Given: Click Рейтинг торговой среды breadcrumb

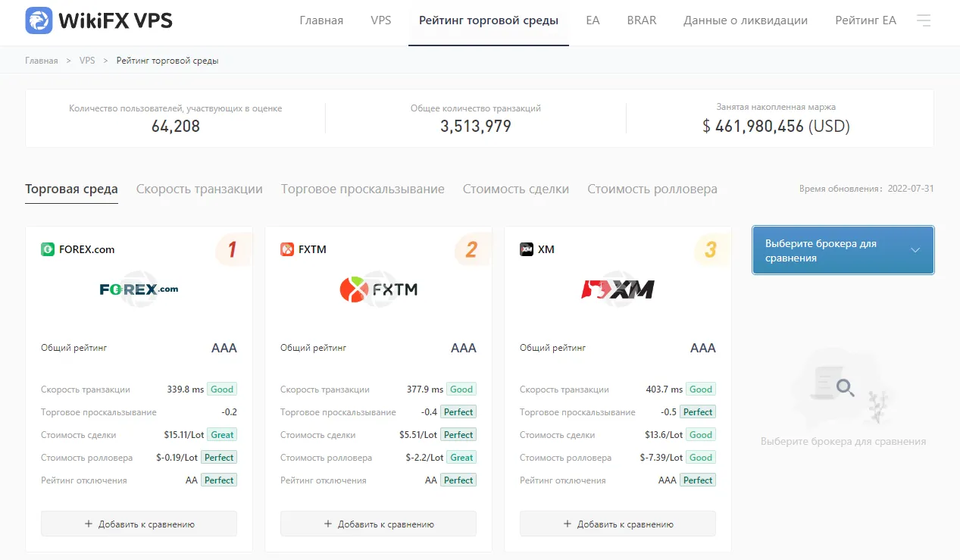Looking at the screenshot, I should click(167, 61).
